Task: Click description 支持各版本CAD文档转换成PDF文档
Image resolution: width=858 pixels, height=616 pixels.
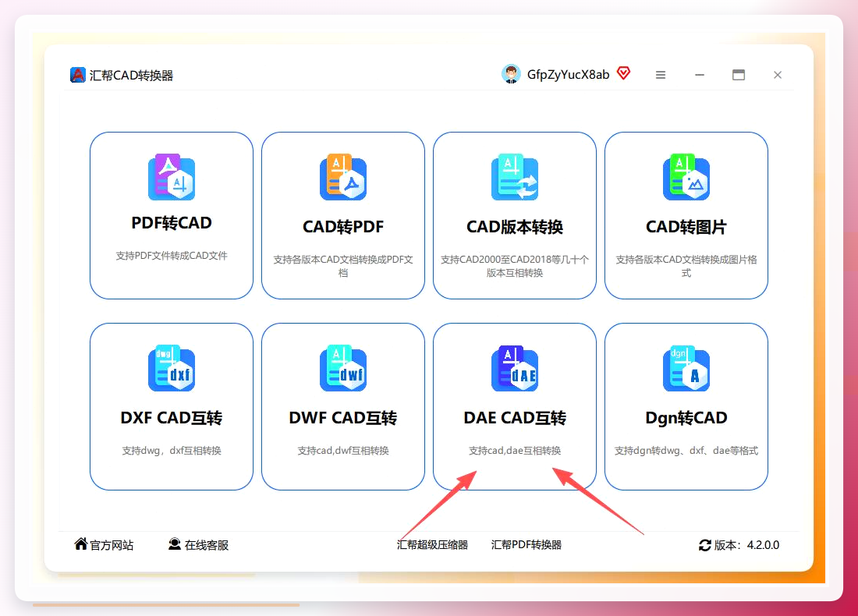Action: click(x=343, y=266)
